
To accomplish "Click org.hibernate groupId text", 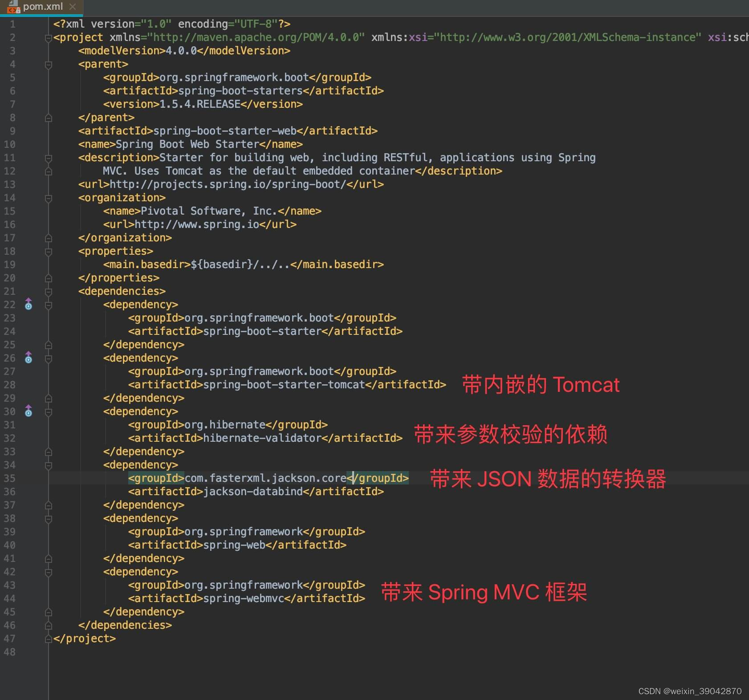I will [225, 425].
